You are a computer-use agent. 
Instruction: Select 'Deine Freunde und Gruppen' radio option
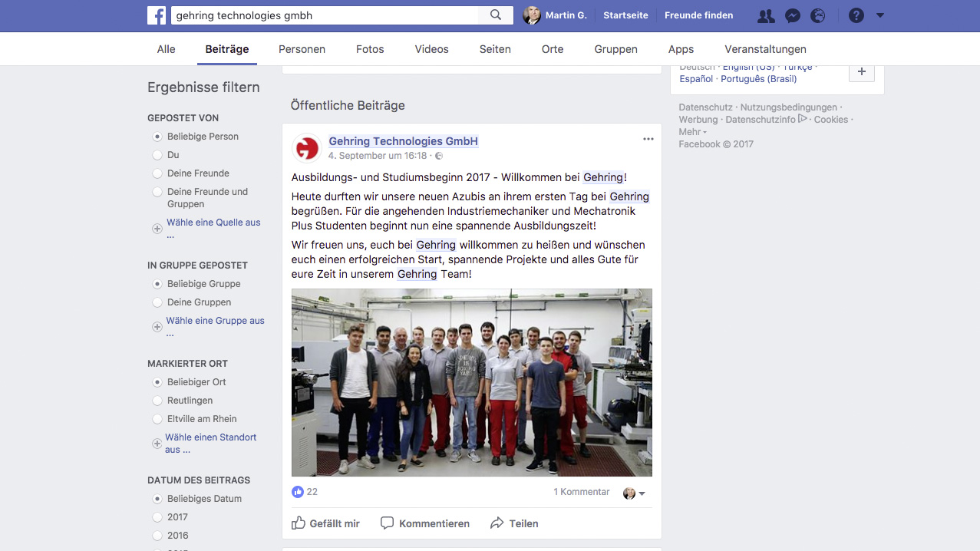pyautogui.click(x=157, y=192)
